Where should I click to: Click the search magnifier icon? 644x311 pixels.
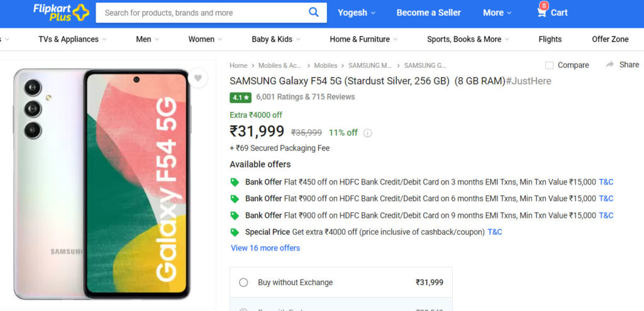coord(313,13)
